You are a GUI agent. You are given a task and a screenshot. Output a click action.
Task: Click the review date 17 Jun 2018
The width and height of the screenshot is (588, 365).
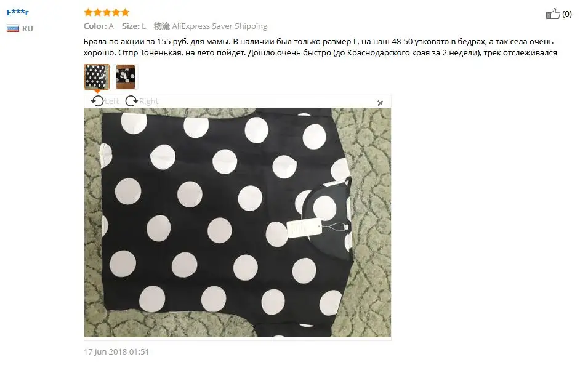(x=116, y=352)
